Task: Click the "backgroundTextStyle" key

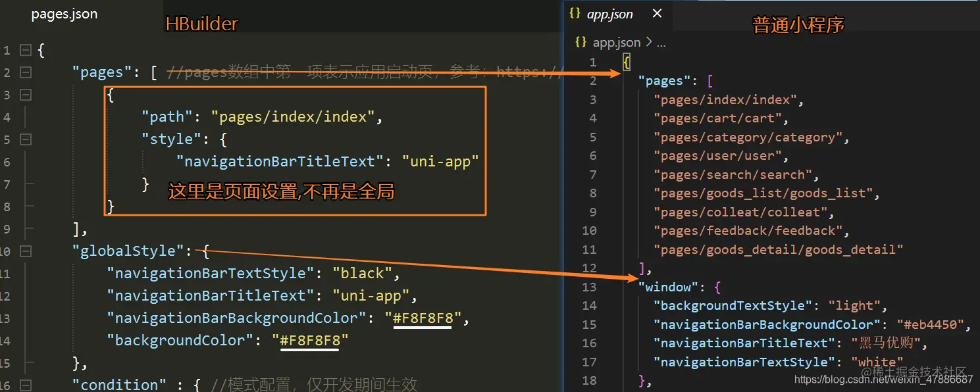Action: tap(733, 306)
